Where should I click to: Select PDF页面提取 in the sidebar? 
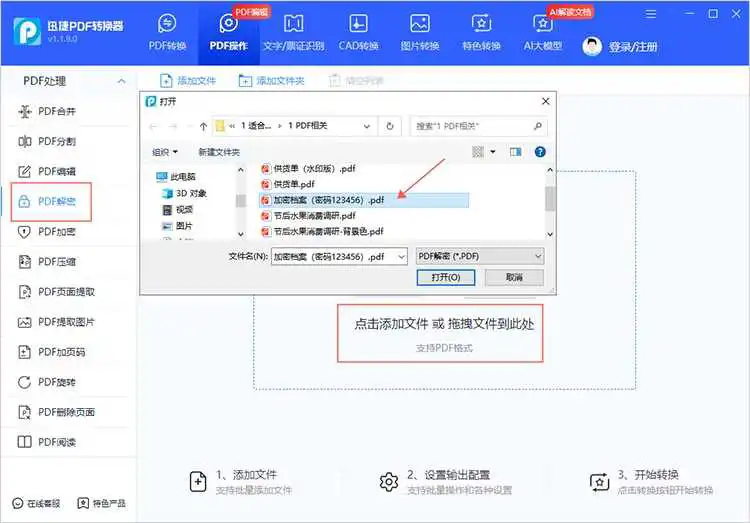56,291
